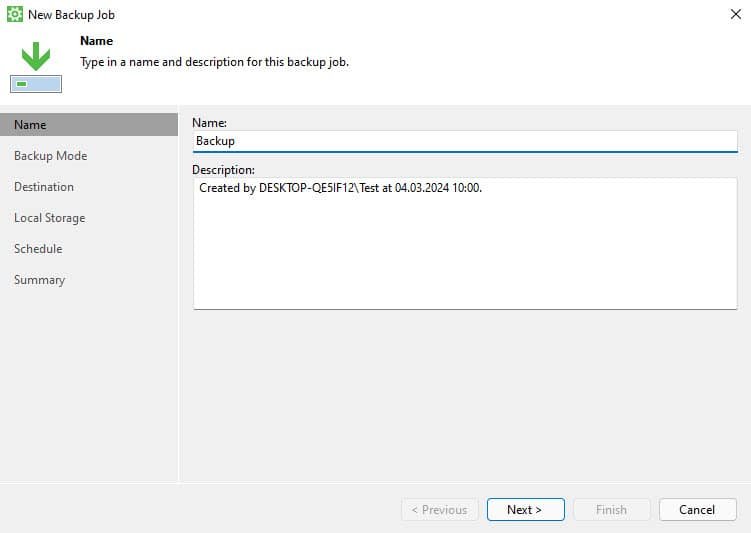Click the bold "Name" header title
Image resolution: width=751 pixels, height=533 pixels.
96,41
